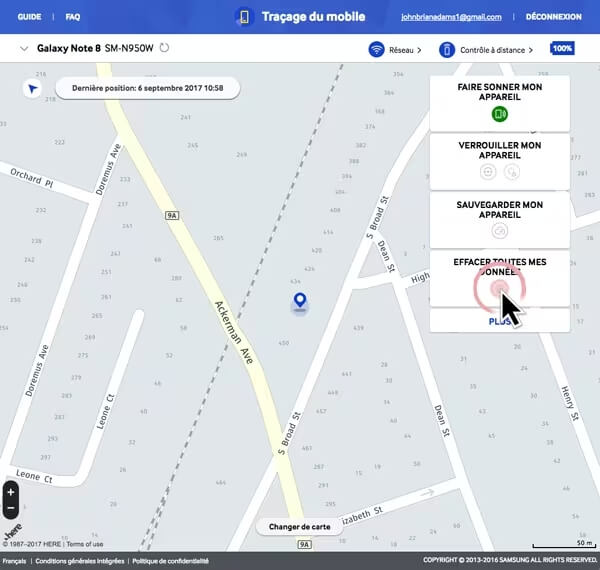Screen dimensions: 600x570
Task: Expand the Réseau arrow
Action: [419, 50]
